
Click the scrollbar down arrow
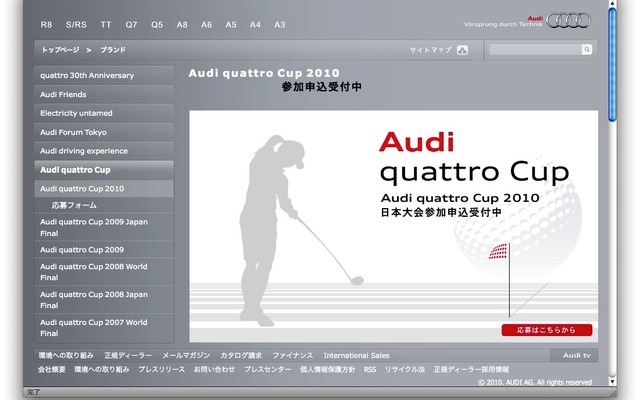612,381
